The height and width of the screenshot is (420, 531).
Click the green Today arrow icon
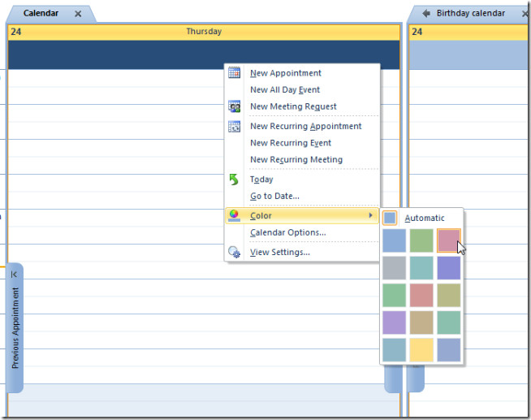tap(234, 180)
